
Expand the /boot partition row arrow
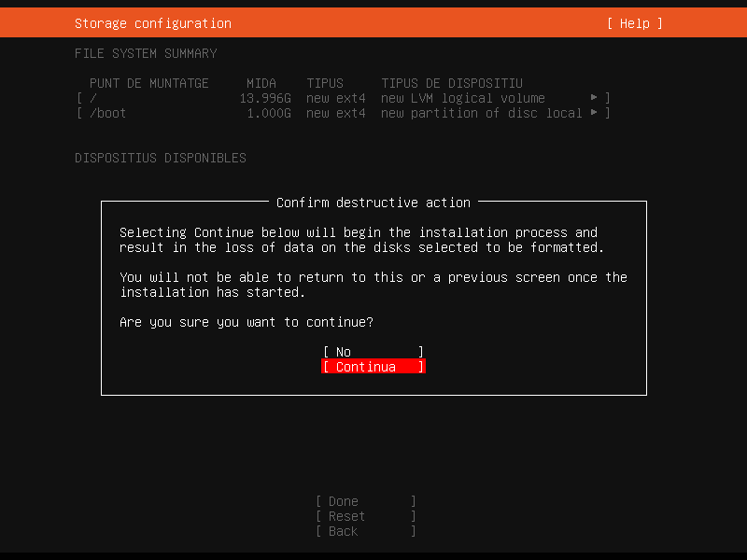pyautogui.click(x=594, y=113)
